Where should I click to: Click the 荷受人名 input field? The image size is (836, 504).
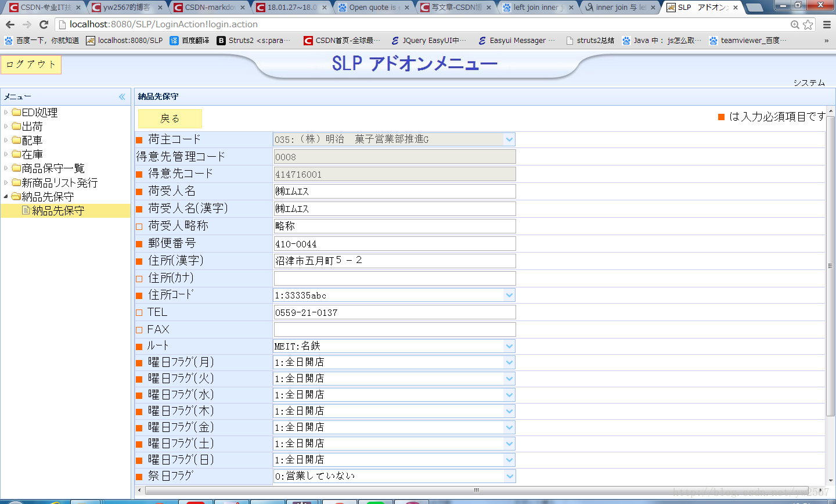[x=395, y=191]
